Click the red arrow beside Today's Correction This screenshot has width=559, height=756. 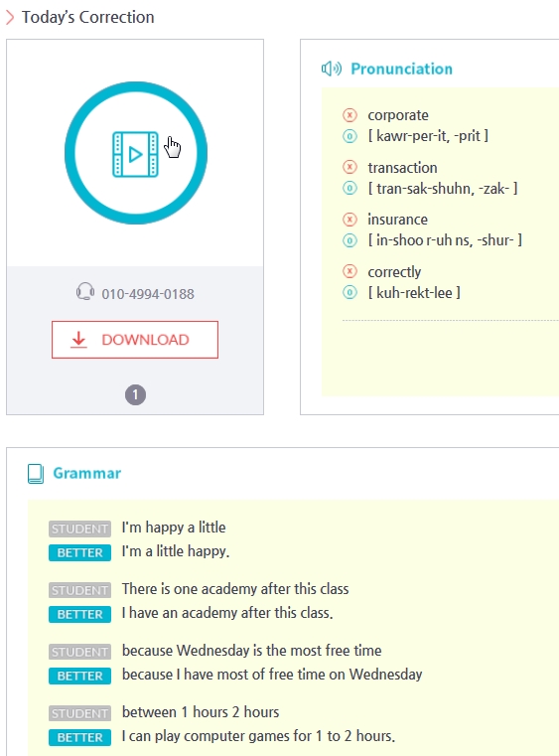click(10, 17)
